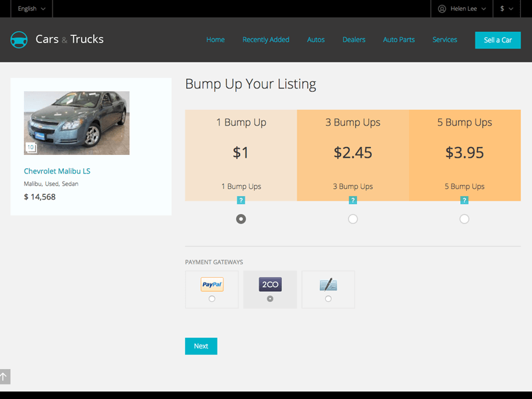Click the user avatar icon beside Helen Lee
The width and height of the screenshot is (532, 399).
pos(442,9)
